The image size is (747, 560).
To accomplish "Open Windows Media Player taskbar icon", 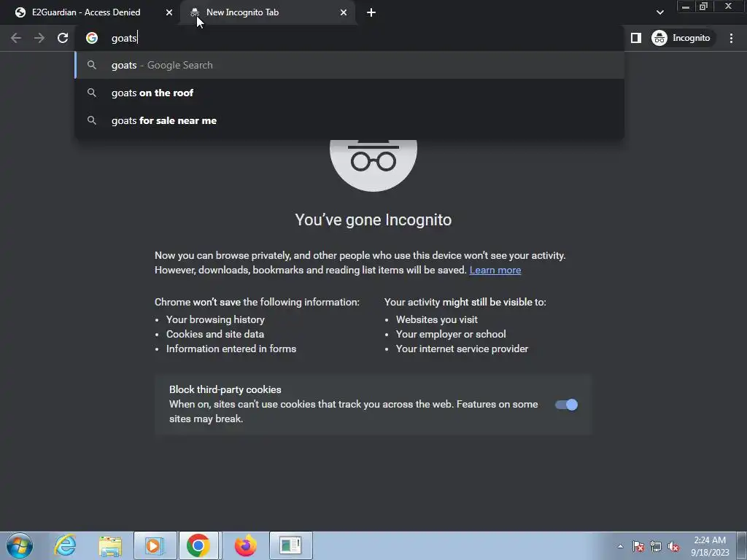I will click(155, 545).
